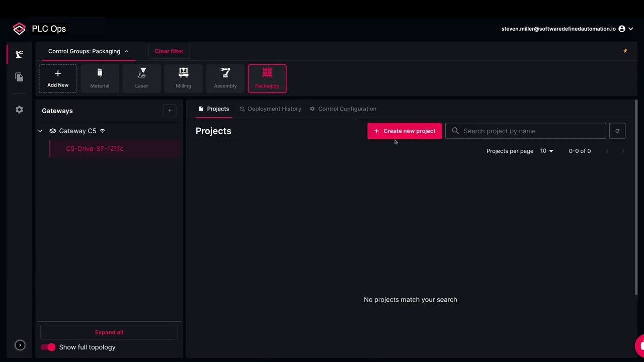This screenshot has width=644, height=362.
Task: Toggle Show full topology switch
Action: [x=48, y=347]
